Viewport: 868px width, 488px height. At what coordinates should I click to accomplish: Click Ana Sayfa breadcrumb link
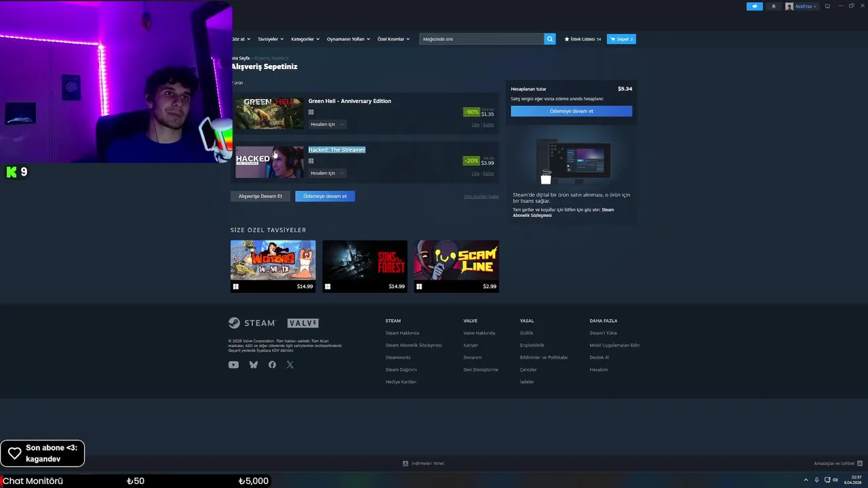(241, 58)
